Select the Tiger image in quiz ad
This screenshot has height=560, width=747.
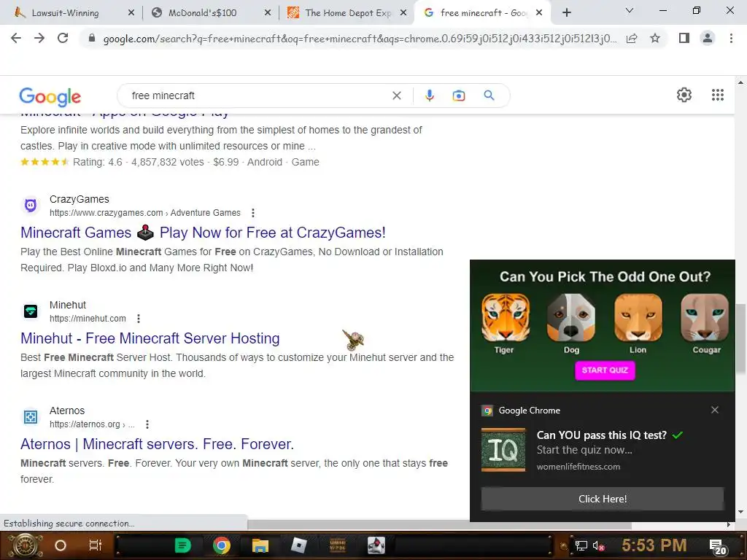click(x=505, y=318)
